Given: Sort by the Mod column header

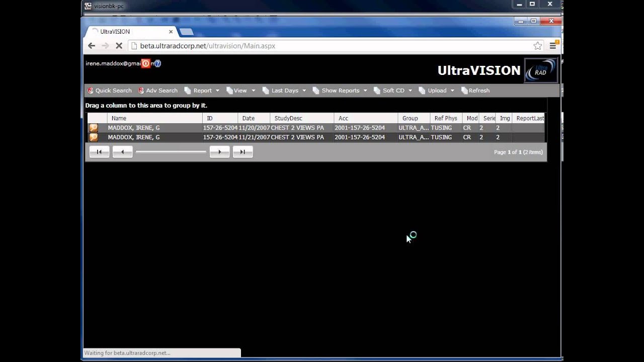Looking at the screenshot, I should point(470,118).
